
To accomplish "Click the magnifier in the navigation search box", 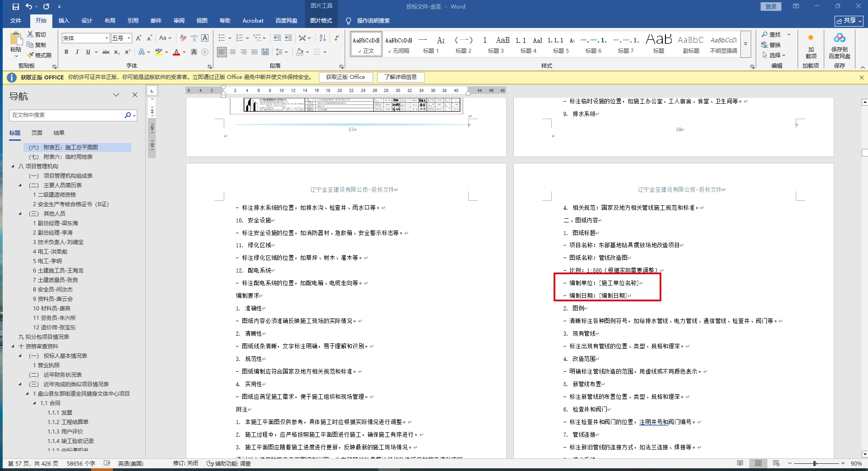I will pos(128,115).
